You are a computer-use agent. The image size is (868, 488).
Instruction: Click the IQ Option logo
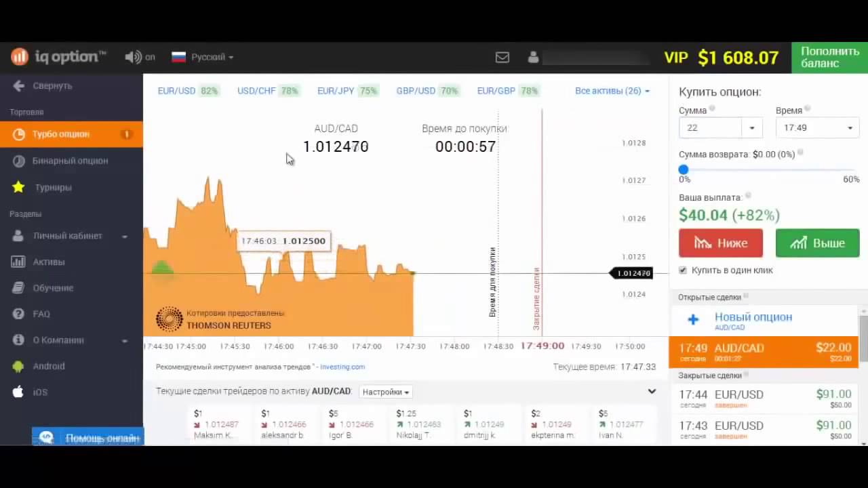58,57
